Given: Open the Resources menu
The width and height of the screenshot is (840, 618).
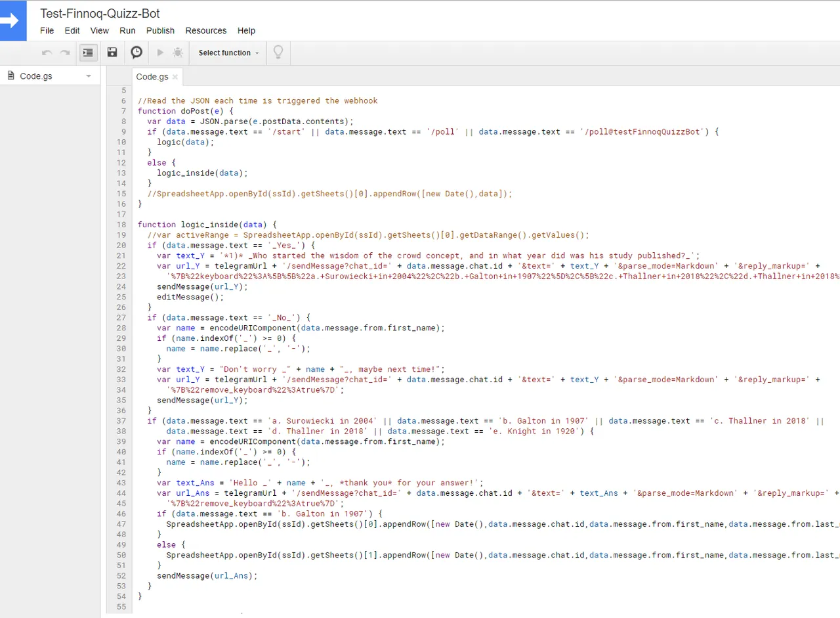Looking at the screenshot, I should point(206,30).
